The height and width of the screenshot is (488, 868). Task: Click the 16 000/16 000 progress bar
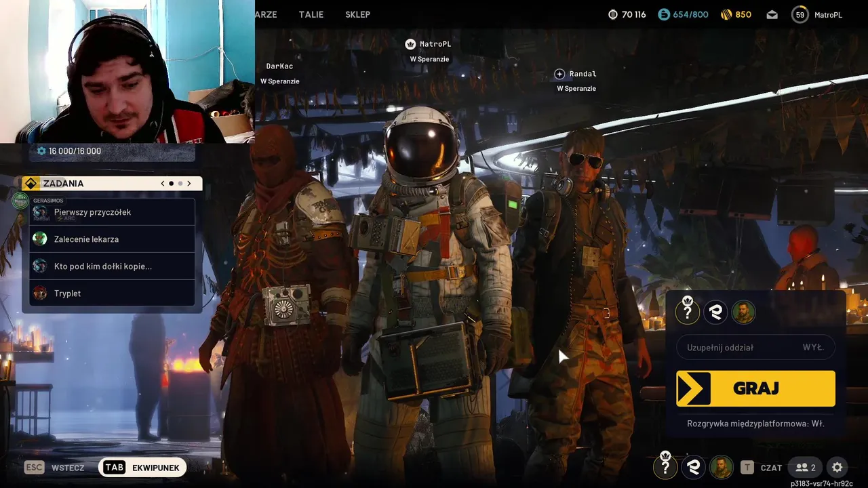(113, 151)
